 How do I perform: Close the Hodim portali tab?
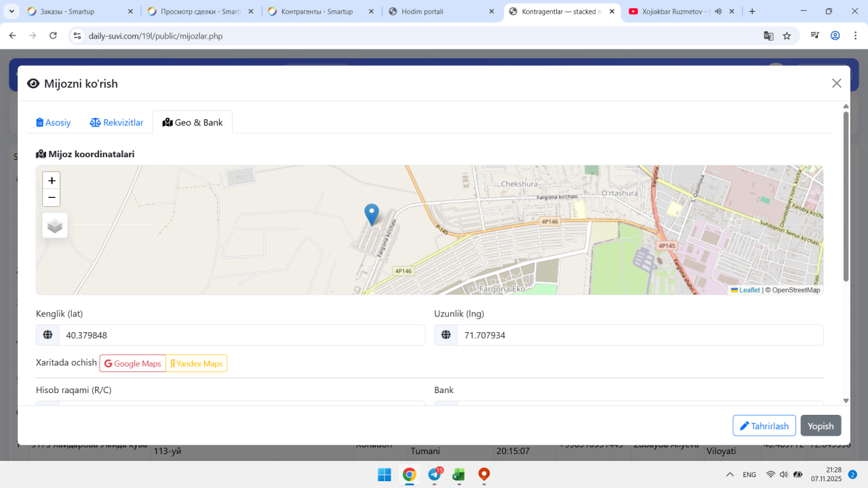(x=492, y=12)
